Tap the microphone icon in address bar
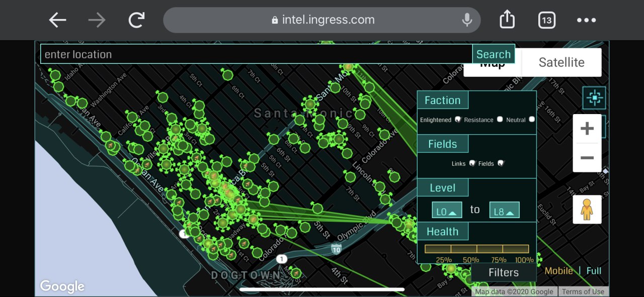 pyautogui.click(x=467, y=20)
